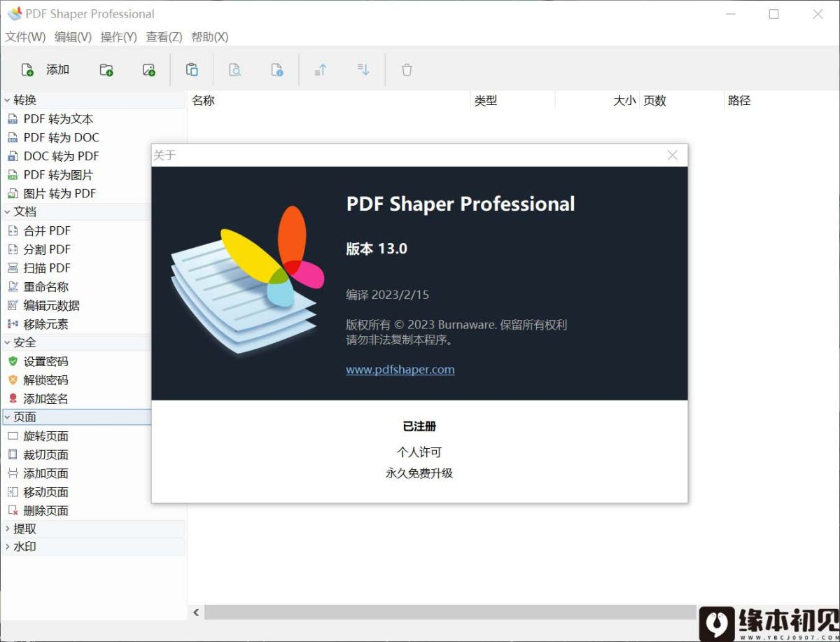Image resolution: width=840 pixels, height=642 pixels.
Task: Open the 查看(Z) menu
Action: (x=164, y=37)
